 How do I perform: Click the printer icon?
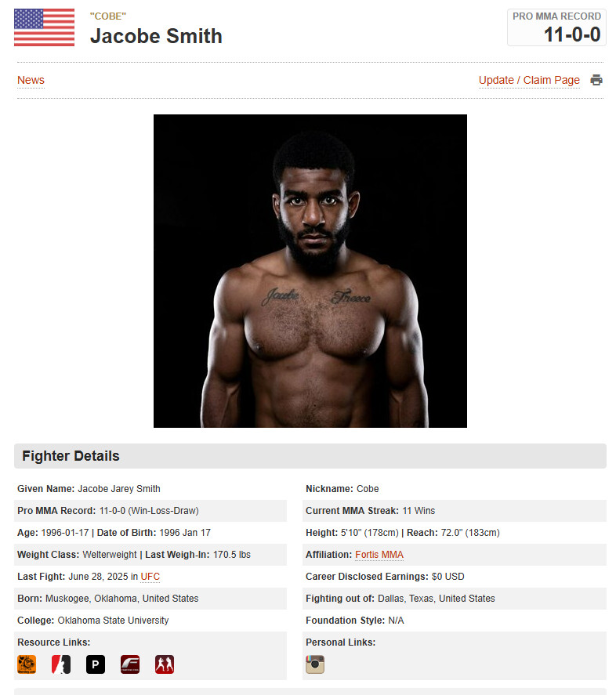pos(596,80)
